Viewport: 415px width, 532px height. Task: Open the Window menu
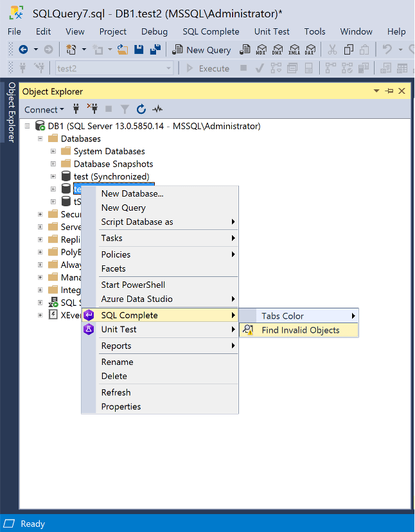(357, 31)
